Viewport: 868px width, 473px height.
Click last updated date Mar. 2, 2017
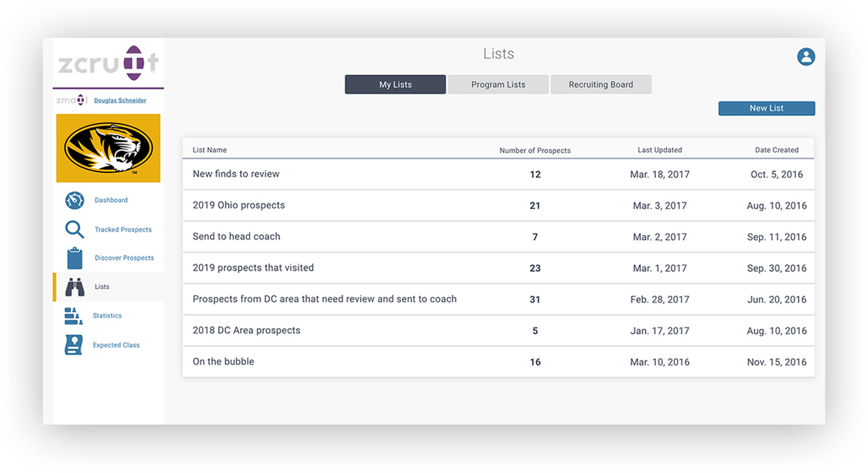(x=660, y=237)
